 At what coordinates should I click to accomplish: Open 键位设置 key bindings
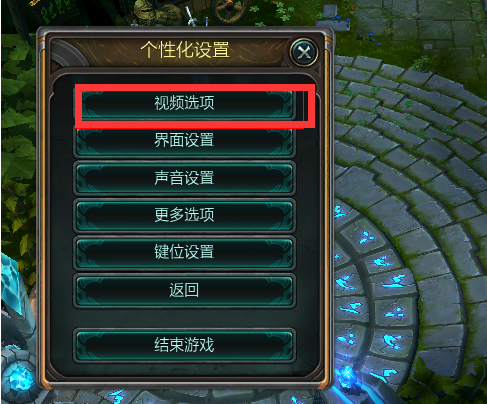point(184,252)
